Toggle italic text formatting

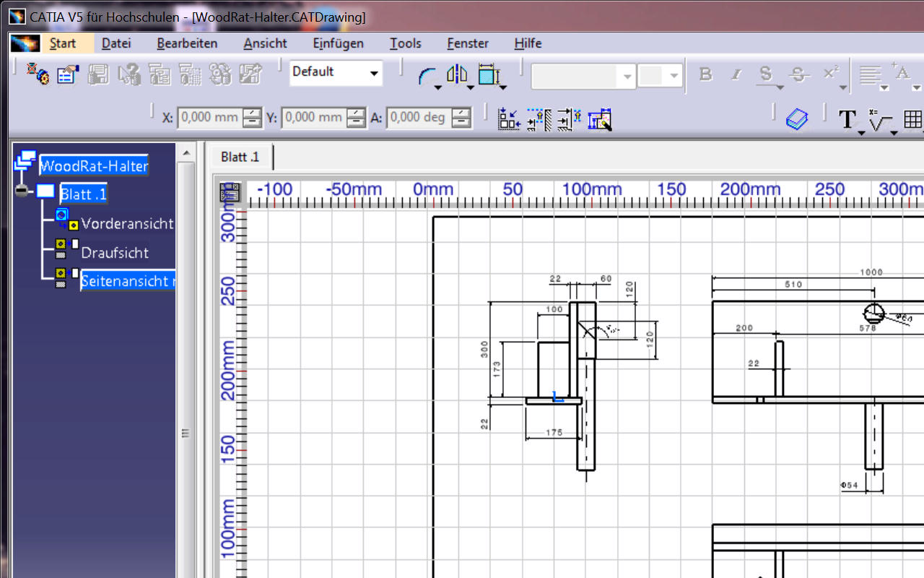(x=736, y=74)
